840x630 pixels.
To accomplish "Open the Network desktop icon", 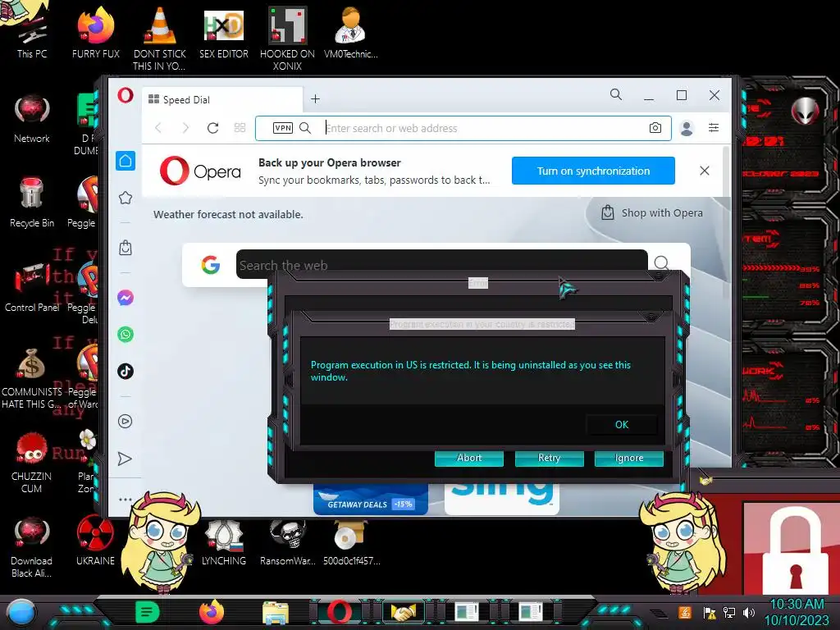I will [x=32, y=119].
